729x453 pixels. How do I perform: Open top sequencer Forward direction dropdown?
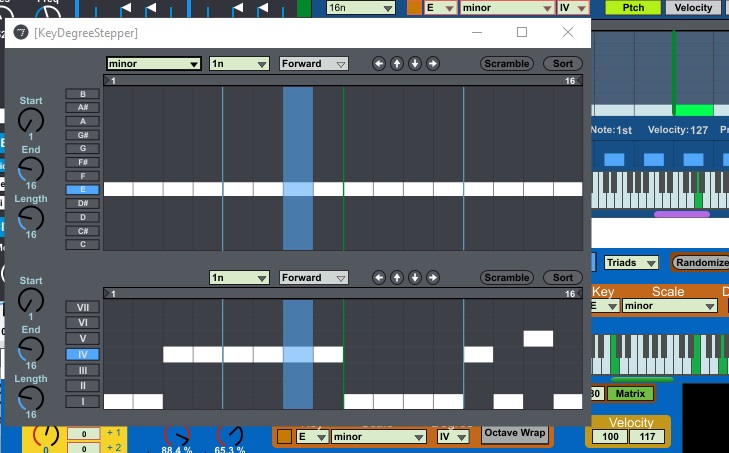[x=314, y=64]
